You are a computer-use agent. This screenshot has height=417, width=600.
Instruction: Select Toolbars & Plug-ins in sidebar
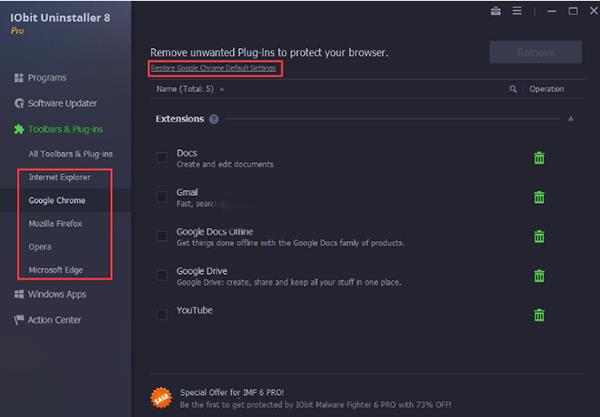[x=65, y=129]
